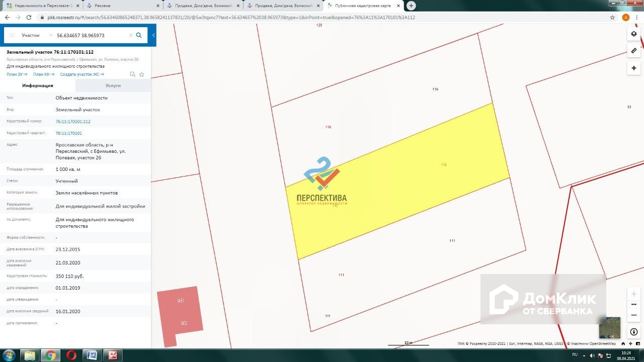This screenshot has height=362, width=644.
Task: Click the Chrome taskbar icon
Action: [50, 355]
